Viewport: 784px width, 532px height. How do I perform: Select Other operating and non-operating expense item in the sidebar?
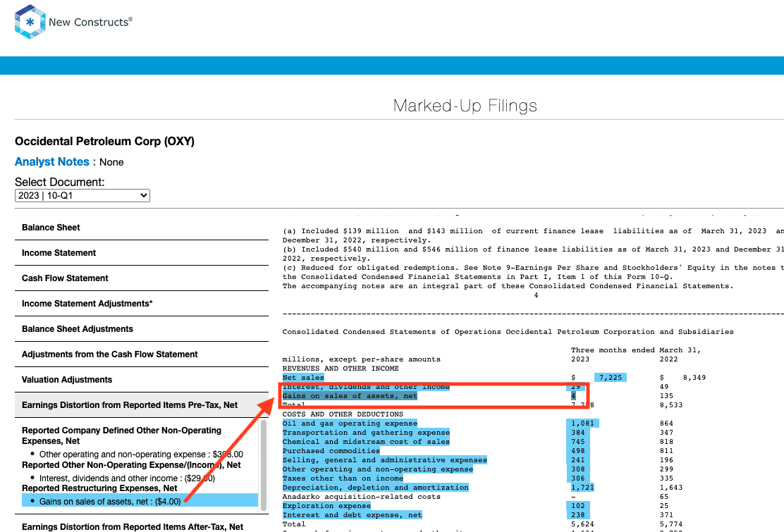click(141, 454)
